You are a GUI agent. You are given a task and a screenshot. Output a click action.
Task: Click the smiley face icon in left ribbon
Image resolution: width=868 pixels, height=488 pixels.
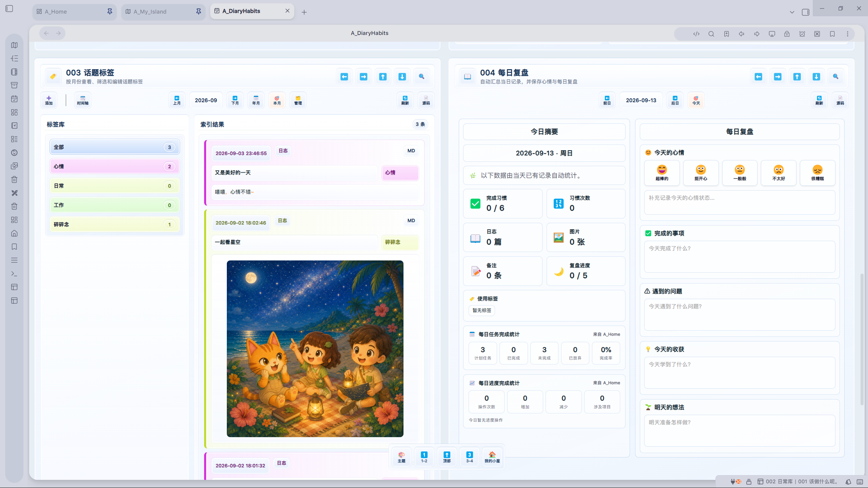(x=14, y=153)
